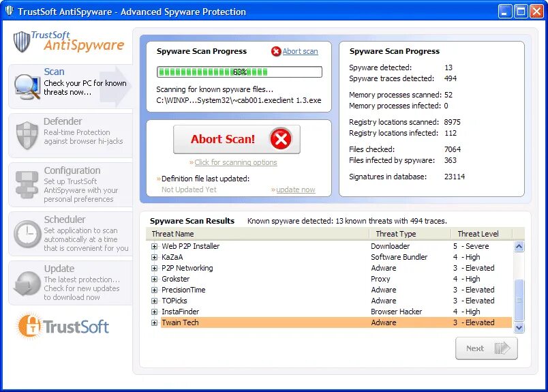Screen dimensions: 548x392
Task: Click the Abort scan link
Action: [300, 51]
